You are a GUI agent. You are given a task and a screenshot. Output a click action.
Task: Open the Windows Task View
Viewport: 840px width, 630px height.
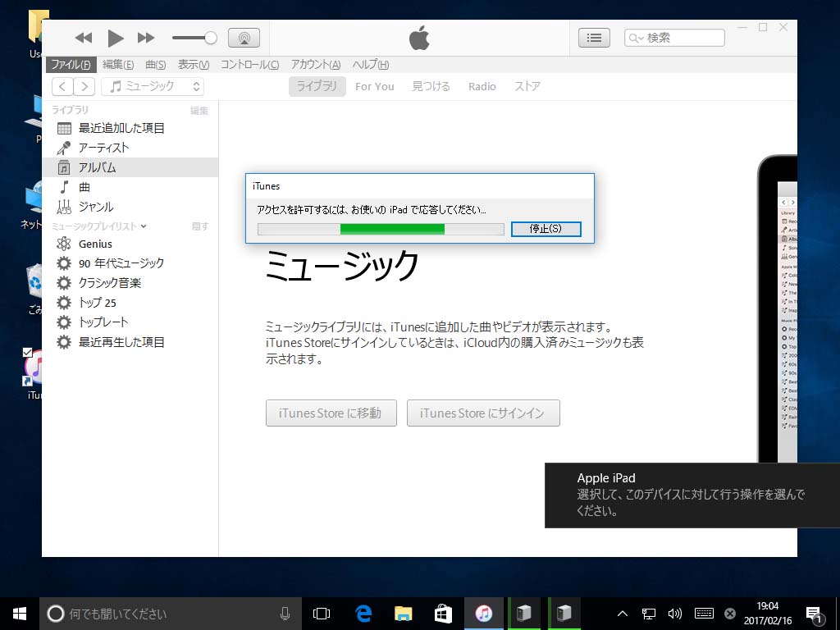[x=322, y=614]
